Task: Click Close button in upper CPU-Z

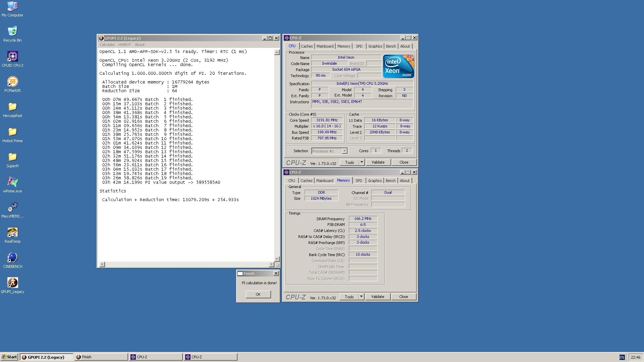Action: [x=404, y=162]
